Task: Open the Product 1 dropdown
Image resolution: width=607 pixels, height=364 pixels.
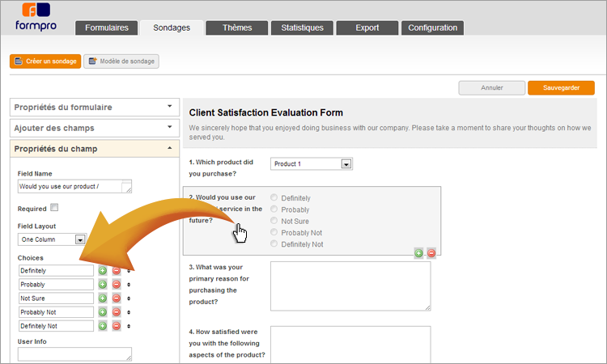Action: 346,164
